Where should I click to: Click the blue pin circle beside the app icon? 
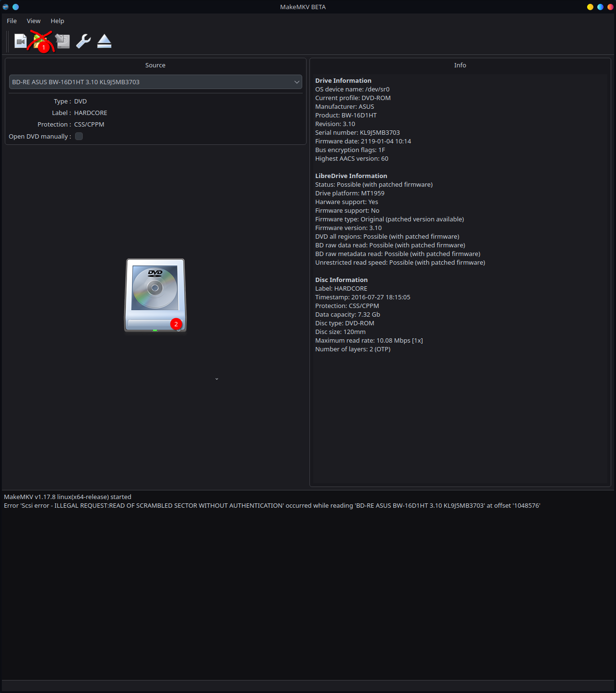15,7
